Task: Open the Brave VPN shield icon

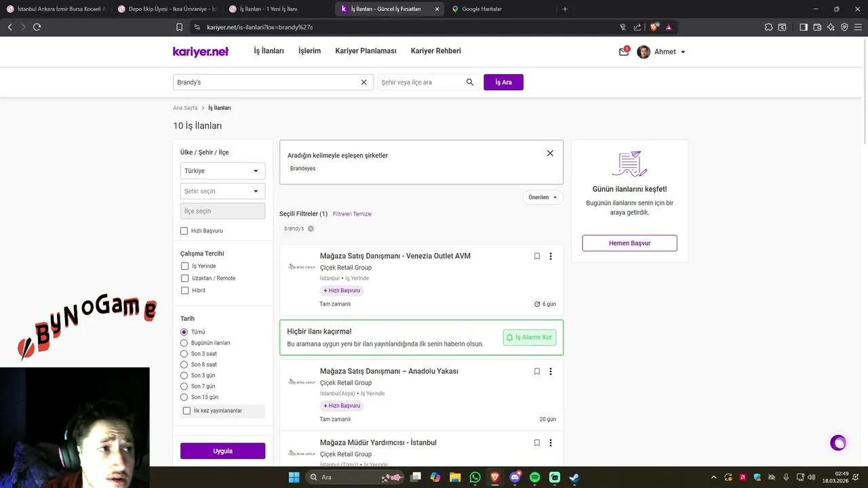Action: click(844, 27)
